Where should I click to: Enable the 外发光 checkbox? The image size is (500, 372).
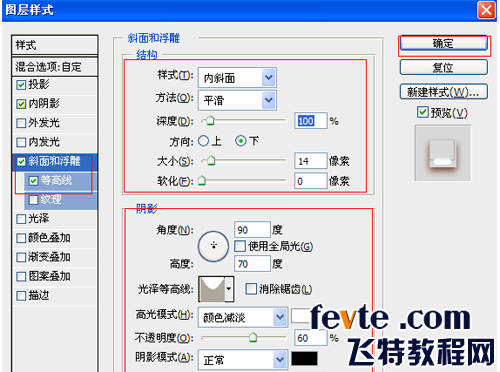(21, 123)
